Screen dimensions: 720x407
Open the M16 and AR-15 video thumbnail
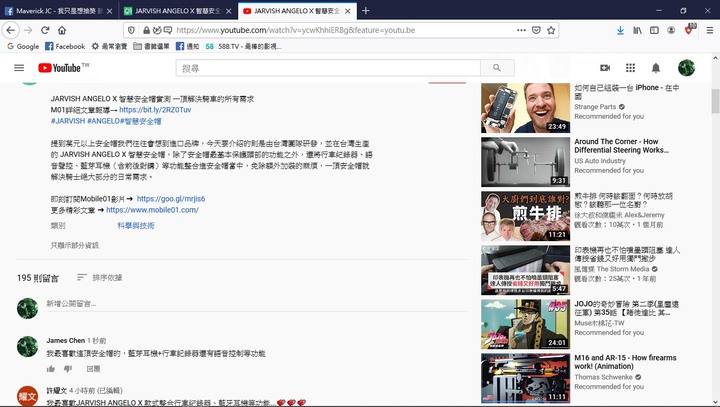[525, 378]
